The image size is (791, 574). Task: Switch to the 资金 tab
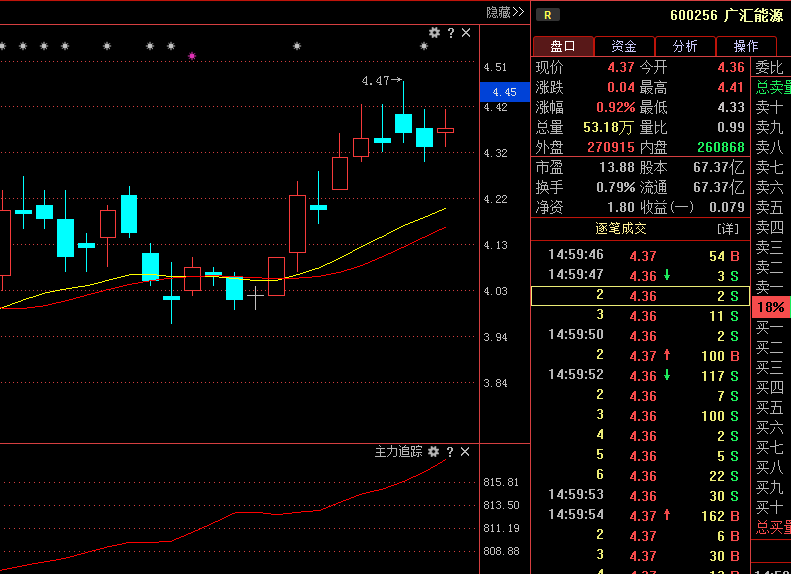624,46
